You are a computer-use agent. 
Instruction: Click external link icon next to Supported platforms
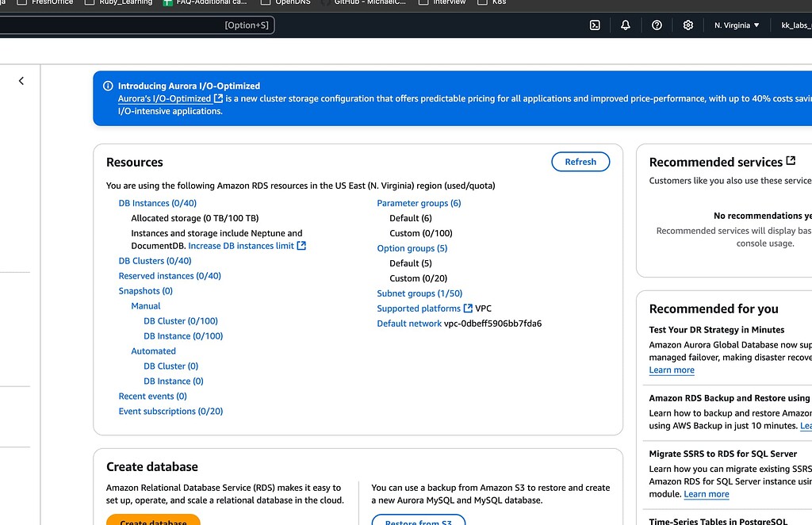(468, 308)
